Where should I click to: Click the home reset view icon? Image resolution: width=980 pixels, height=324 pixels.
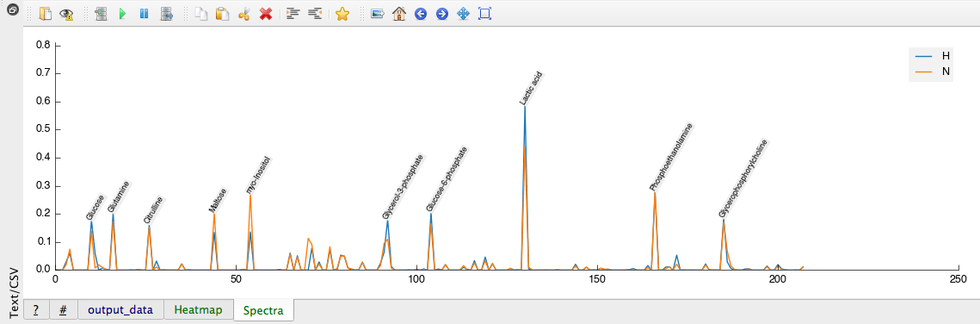pyautogui.click(x=398, y=14)
